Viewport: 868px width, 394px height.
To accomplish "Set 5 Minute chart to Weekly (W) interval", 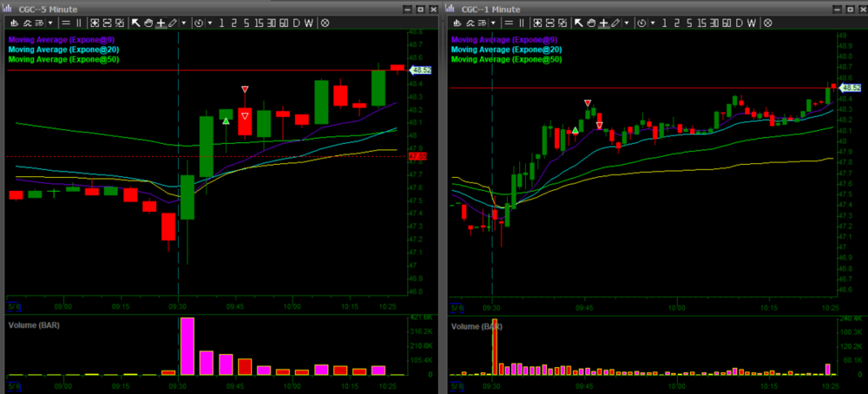I will point(311,23).
